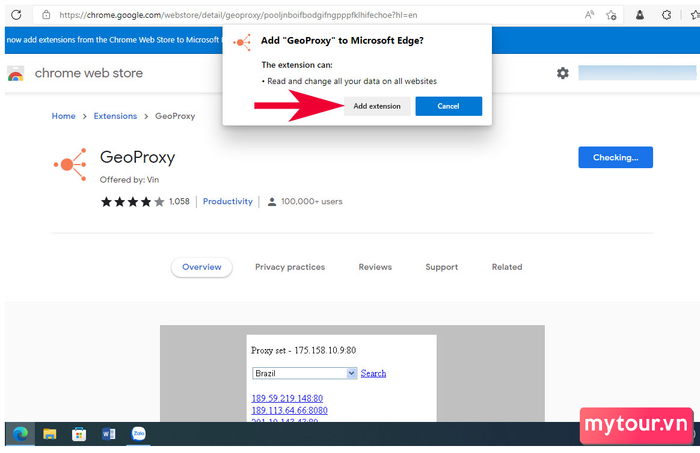Screen dimensions: 700x453
Task: Click Cancel in the GeoProxy dialog
Action: pyautogui.click(x=448, y=106)
